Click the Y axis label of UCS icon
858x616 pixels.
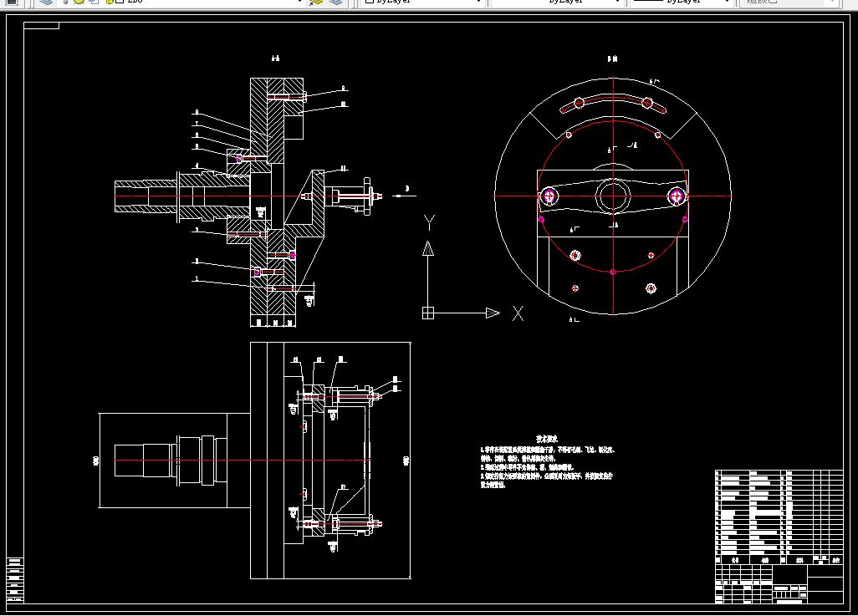pyautogui.click(x=430, y=222)
